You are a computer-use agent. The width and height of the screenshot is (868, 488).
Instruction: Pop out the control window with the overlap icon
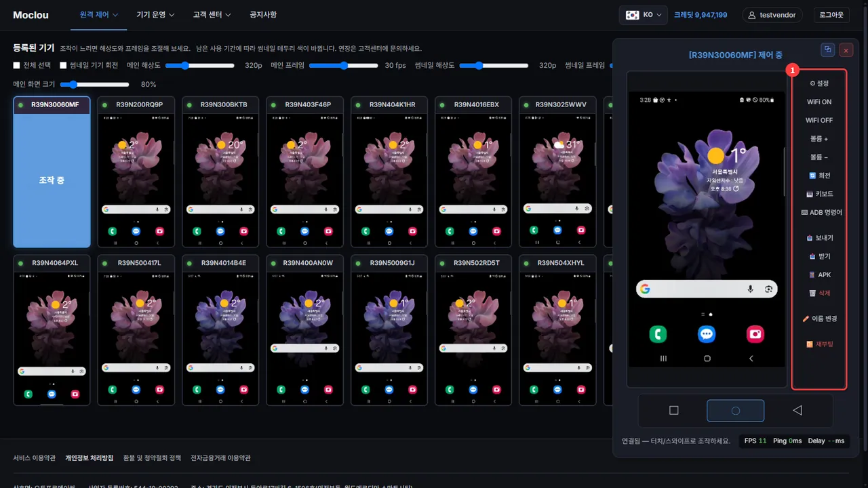827,49
